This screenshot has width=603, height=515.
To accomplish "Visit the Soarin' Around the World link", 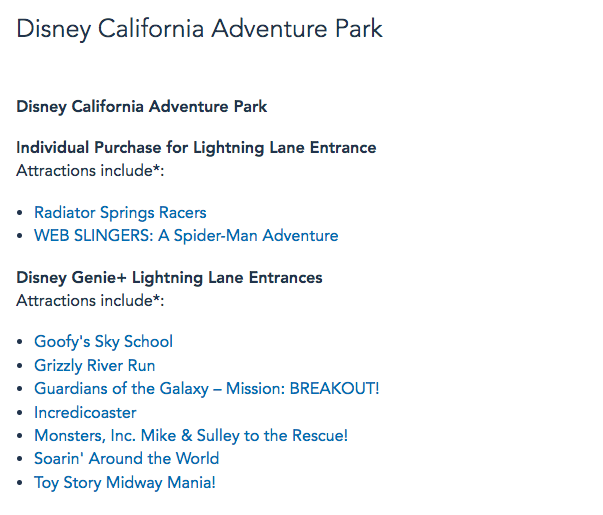I will (x=126, y=458).
